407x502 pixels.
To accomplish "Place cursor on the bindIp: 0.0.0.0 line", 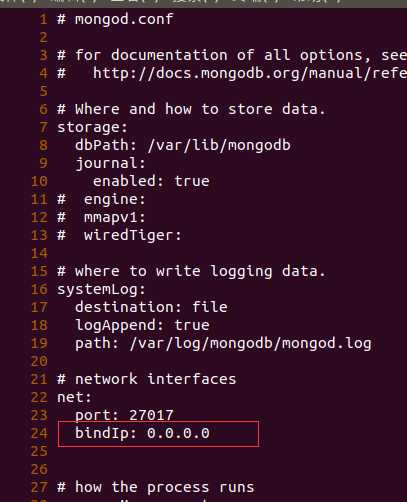I will (x=142, y=433).
